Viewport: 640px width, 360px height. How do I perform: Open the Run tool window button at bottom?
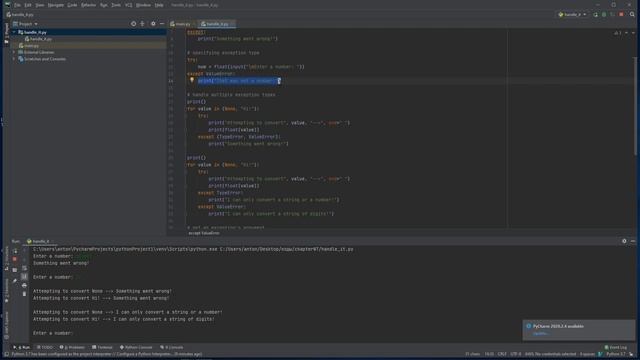coord(22,347)
